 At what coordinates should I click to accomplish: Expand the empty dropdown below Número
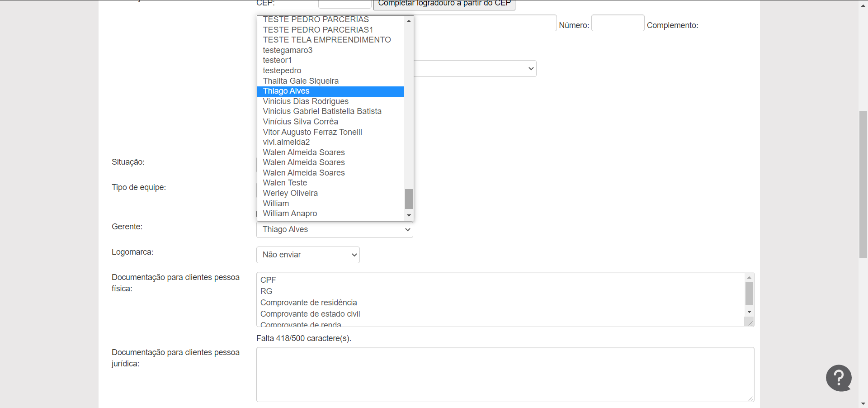click(x=475, y=69)
